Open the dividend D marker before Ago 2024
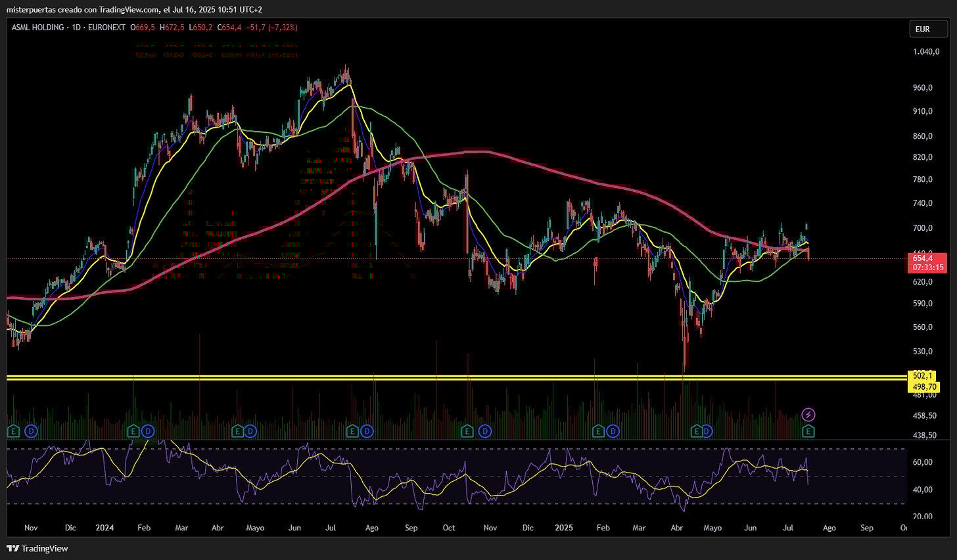Screen dimensions: 957x560 point(367,431)
